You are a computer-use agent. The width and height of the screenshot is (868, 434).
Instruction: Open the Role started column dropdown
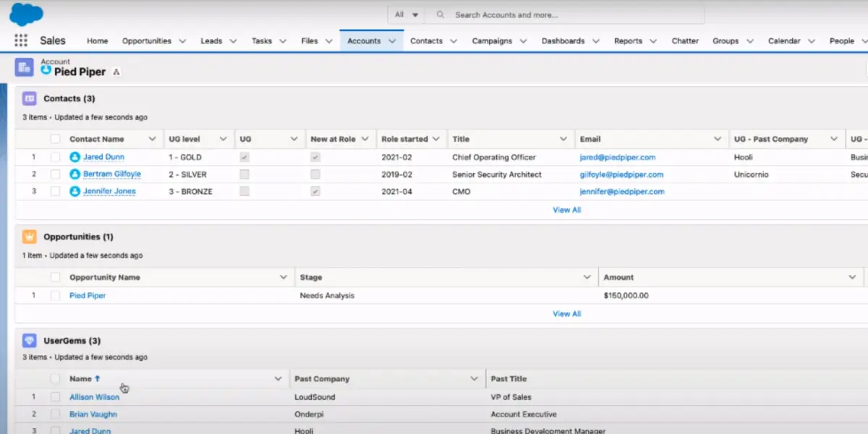[x=435, y=139]
